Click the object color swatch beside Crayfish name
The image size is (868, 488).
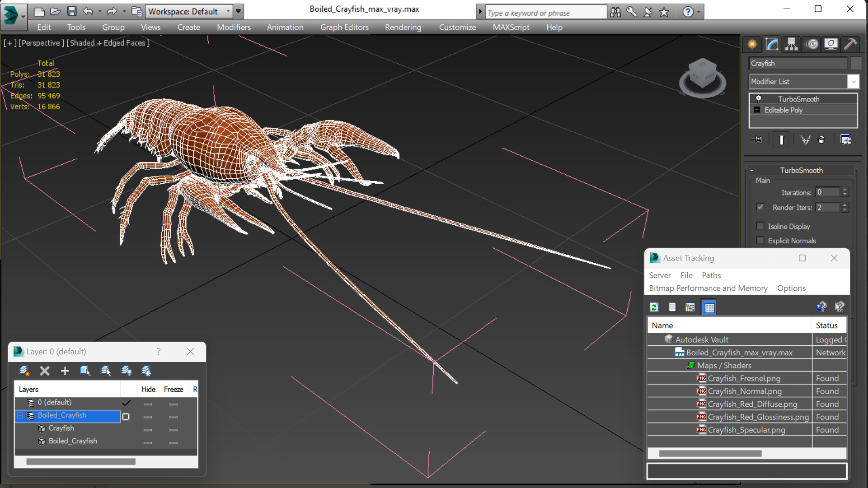(855, 63)
